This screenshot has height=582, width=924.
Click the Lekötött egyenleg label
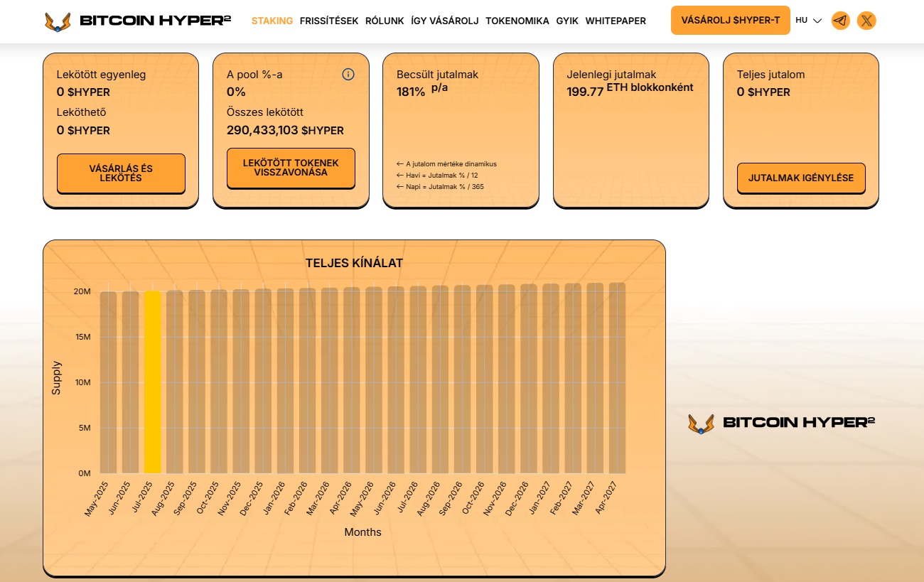click(x=101, y=74)
